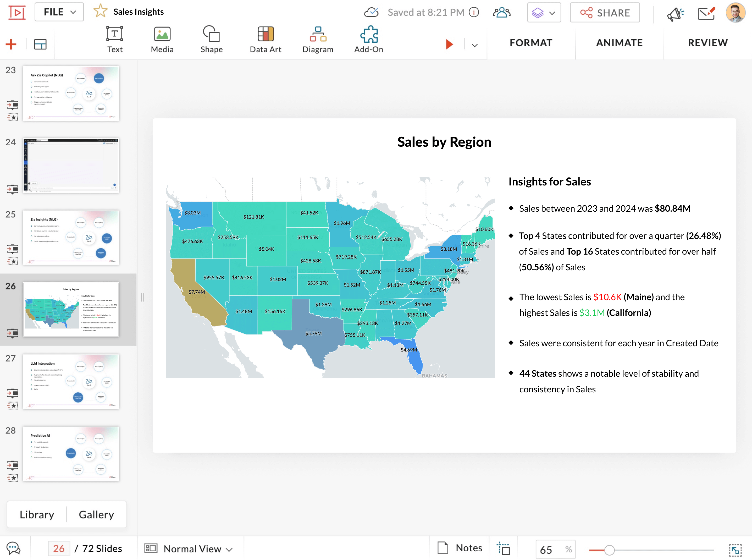Select the Shape tool

tap(212, 39)
